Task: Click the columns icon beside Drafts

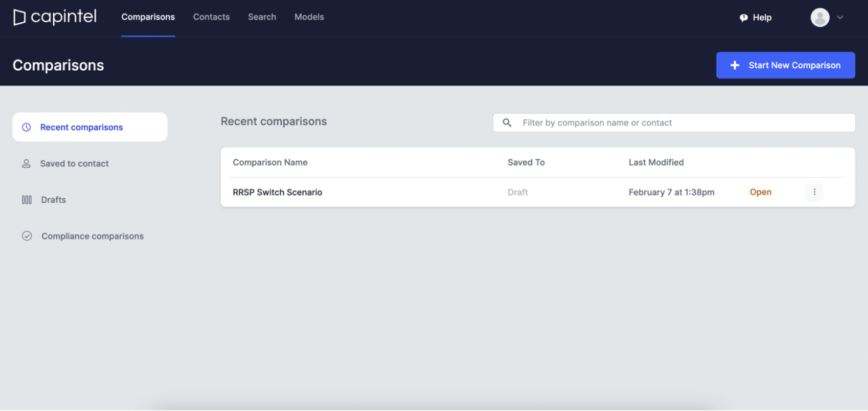Action: click(27, 200)
